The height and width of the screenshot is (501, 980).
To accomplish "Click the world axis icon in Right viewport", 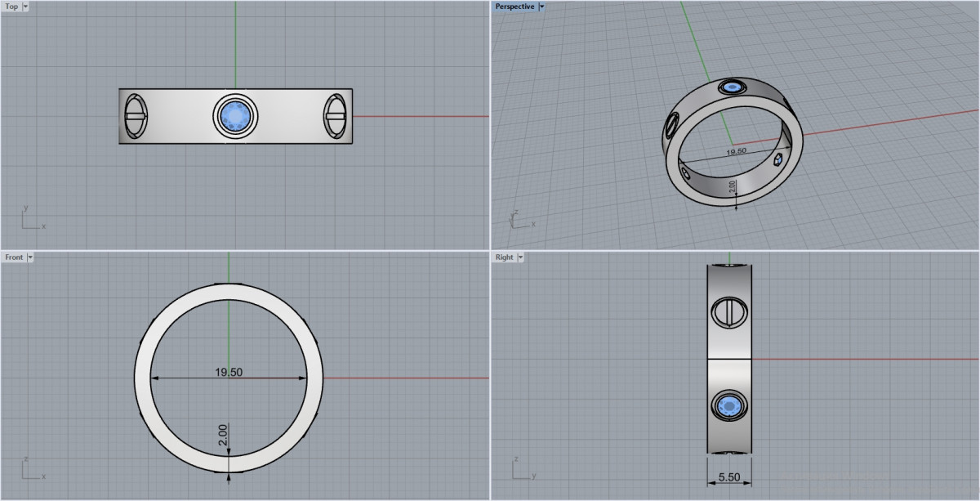I will 519,469.
